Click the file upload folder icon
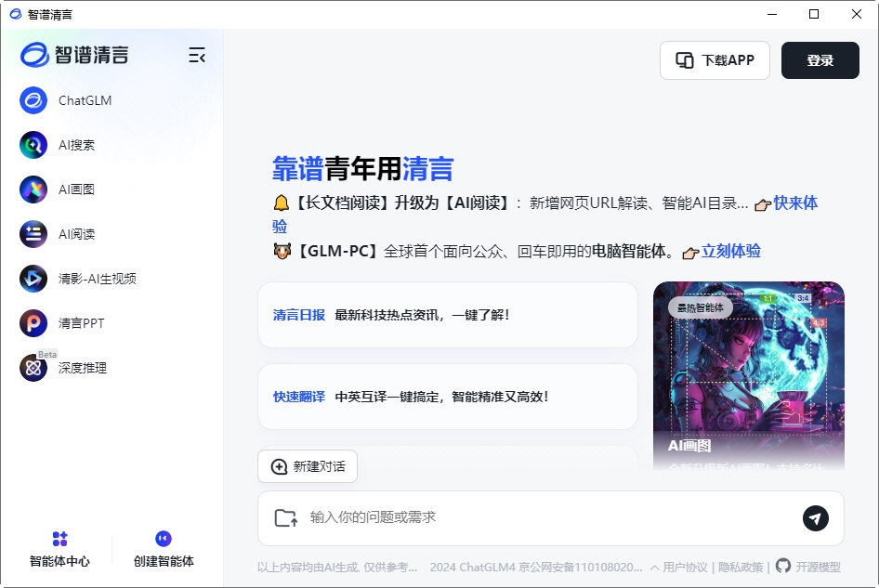Image resolution: width=879 pixels, height=588 pixels. (x=286, y=518)
